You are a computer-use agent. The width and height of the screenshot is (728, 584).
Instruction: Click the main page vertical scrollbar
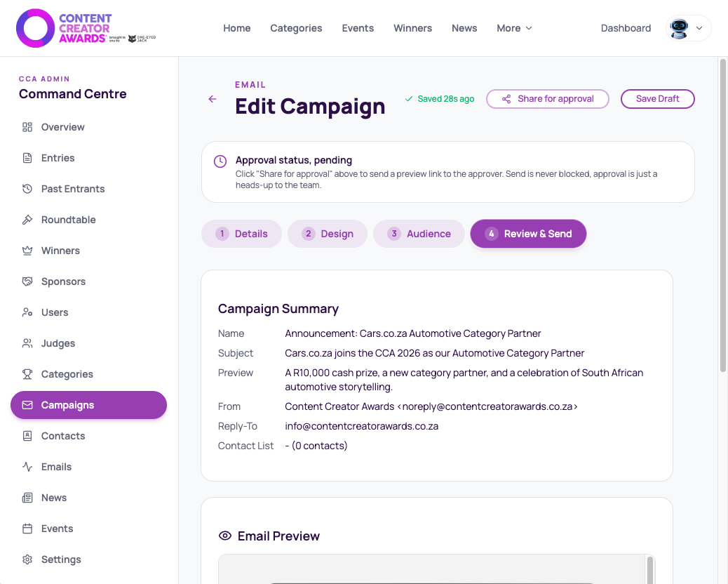pyautogui.click(x=723, y=215)
